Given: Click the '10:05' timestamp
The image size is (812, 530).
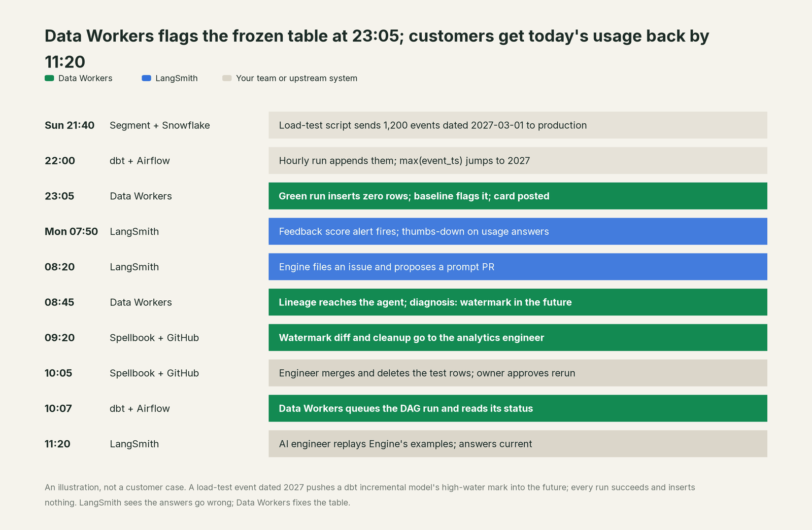Looking at the screenshot, I should [x=58, y=373].
